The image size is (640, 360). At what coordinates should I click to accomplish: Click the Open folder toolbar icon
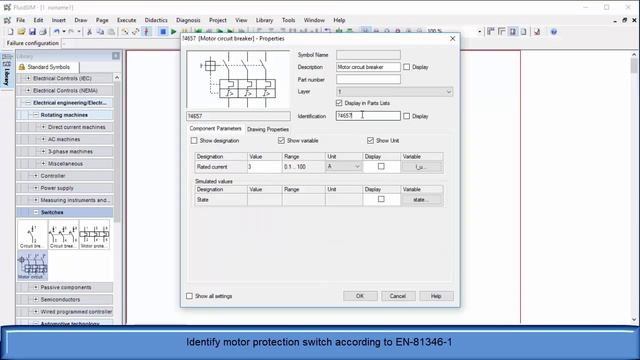click(x=21, y=31)
